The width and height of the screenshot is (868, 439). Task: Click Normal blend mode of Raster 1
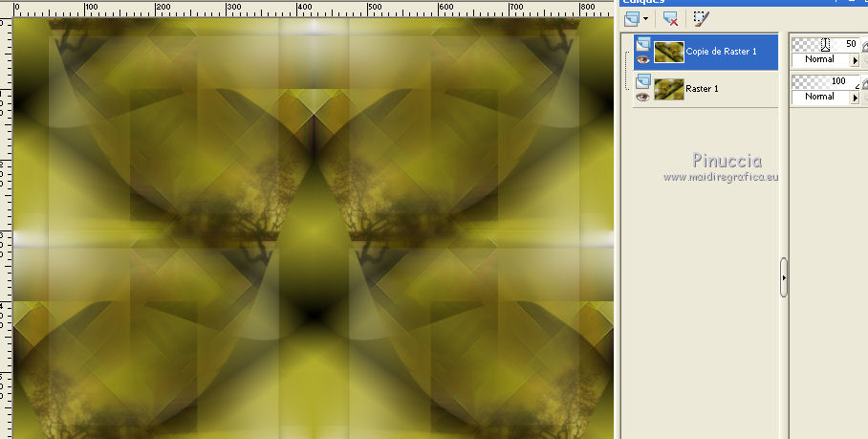point(820,97)
